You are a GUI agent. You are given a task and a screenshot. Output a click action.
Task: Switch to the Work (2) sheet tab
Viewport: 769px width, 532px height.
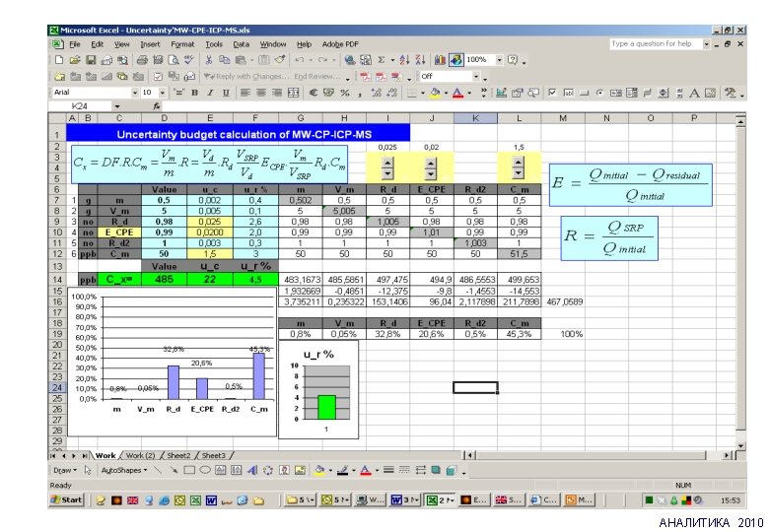pyautogui.click(x=140, y=455)
